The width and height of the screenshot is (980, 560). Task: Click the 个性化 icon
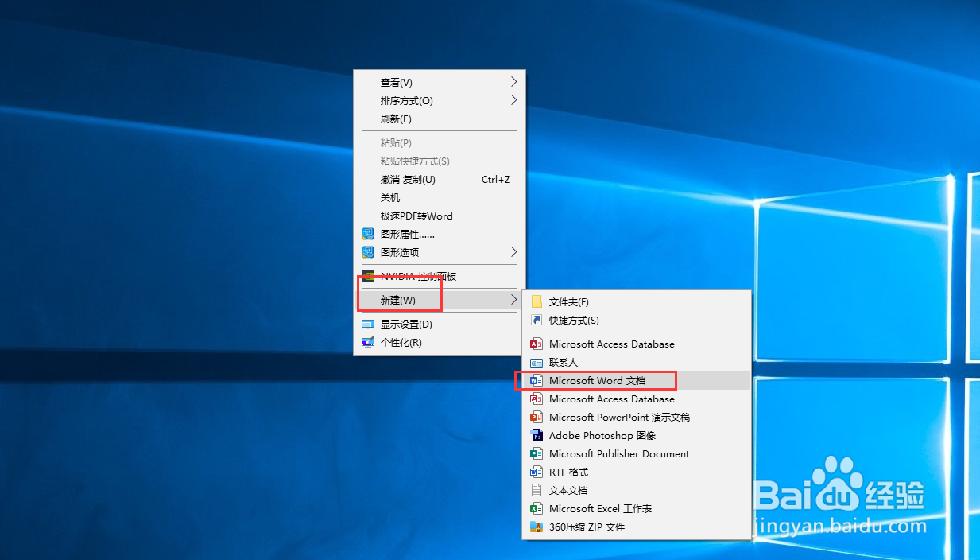[x=368, y=343]
